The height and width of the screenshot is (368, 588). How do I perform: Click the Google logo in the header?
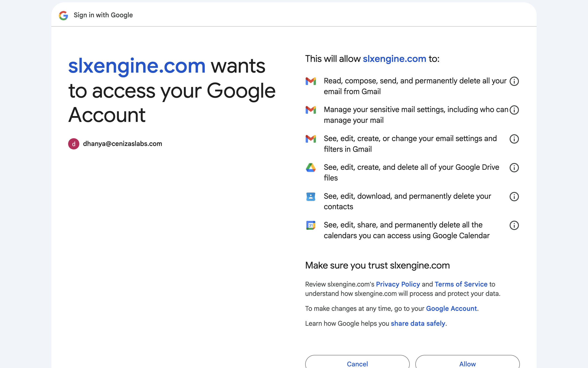[x=63, y=15]
